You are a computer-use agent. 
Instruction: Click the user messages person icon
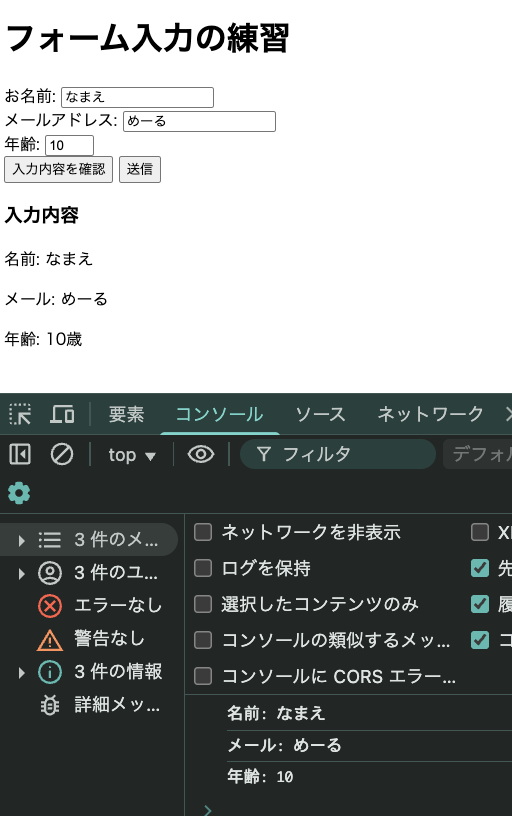click(50, 573)
